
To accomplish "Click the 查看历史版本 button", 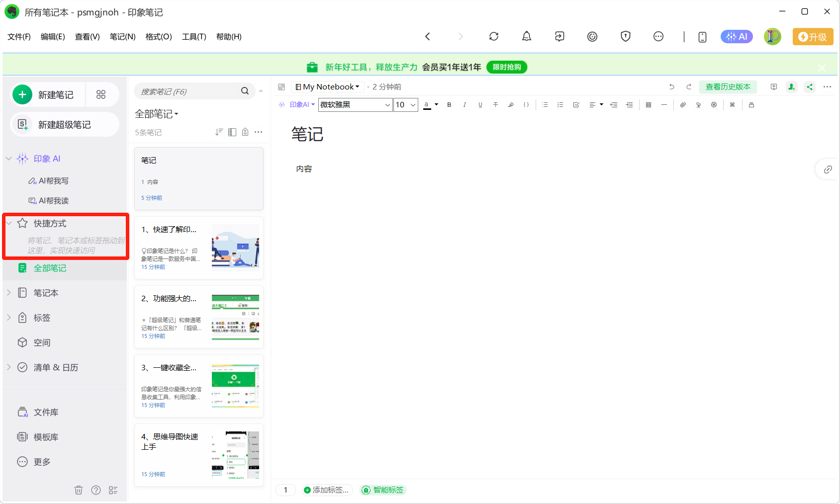I will tap(728, 87).
